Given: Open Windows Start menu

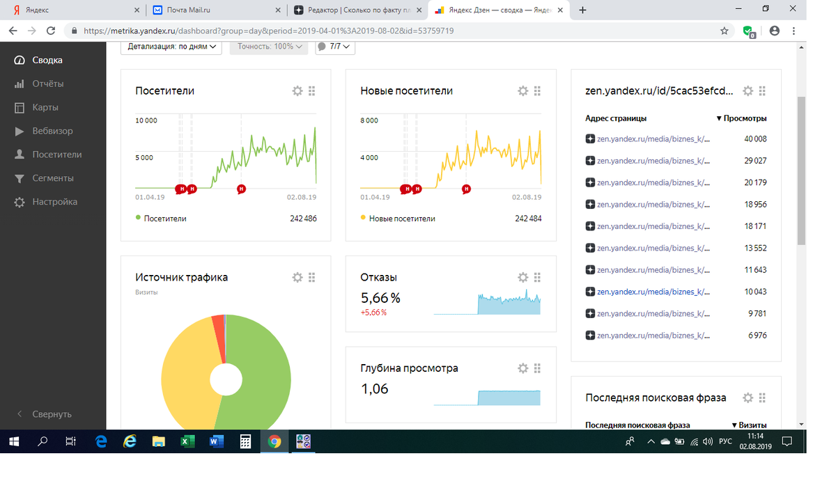Looking at the screenshot, I should [14, 441].
